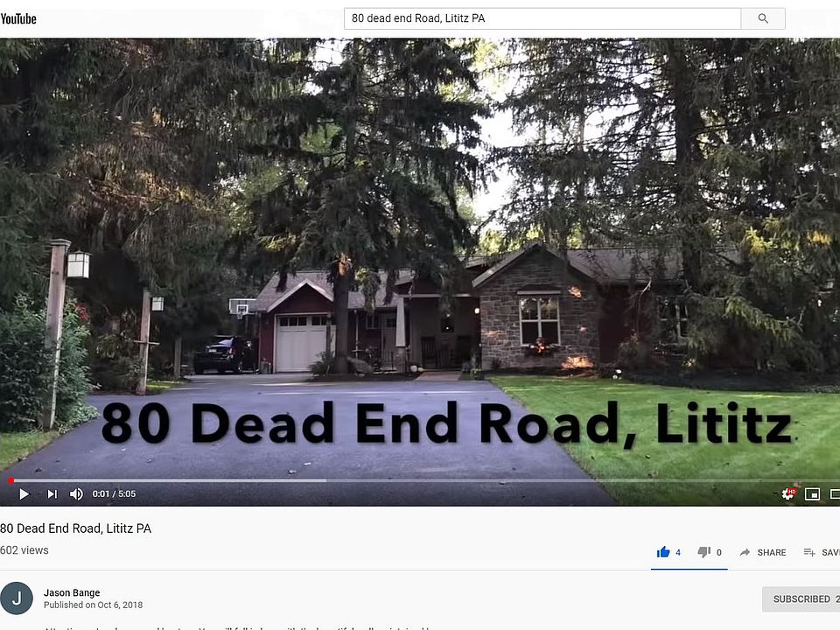Open the HD settings gear

pyautogui.click(x=788, y=493)
